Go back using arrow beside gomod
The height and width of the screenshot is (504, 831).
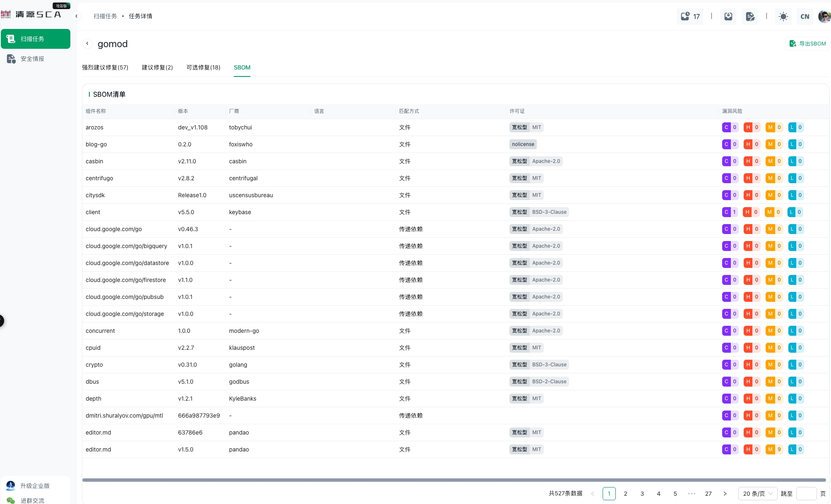pyautogui.click(x=87, y=43)
